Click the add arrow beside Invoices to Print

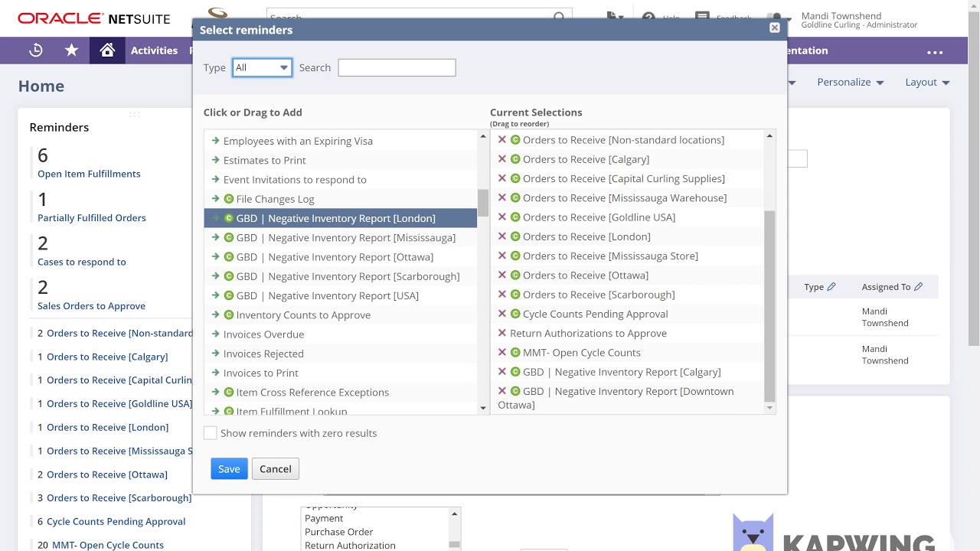click(215, 373)
